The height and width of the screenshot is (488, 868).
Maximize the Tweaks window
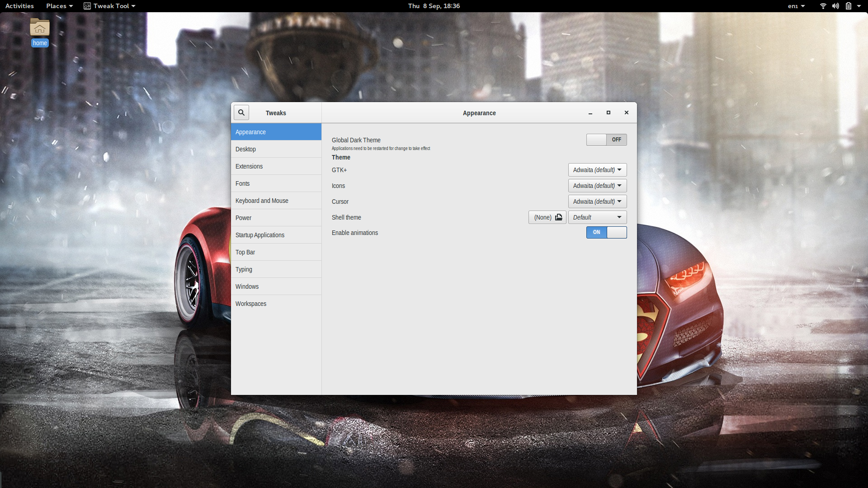[x=609, y=113]
